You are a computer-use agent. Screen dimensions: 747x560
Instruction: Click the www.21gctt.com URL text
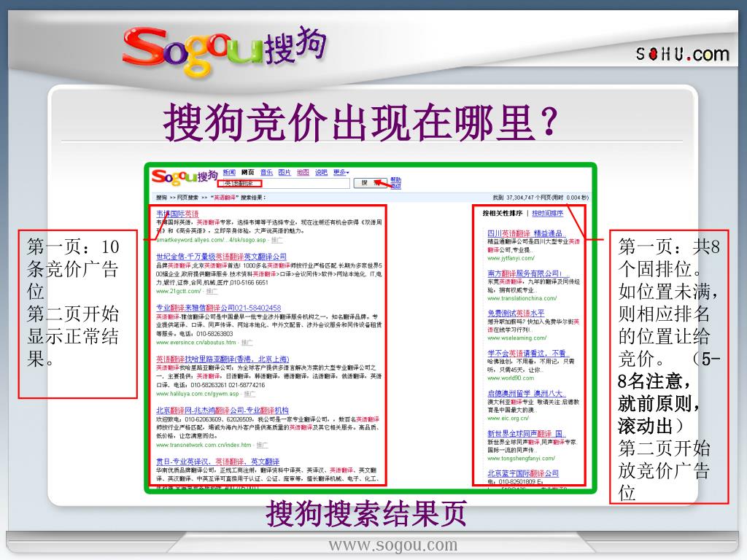pos(179,292)
